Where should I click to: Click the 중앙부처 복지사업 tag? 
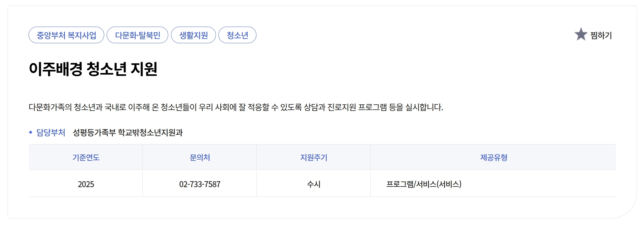66,35
